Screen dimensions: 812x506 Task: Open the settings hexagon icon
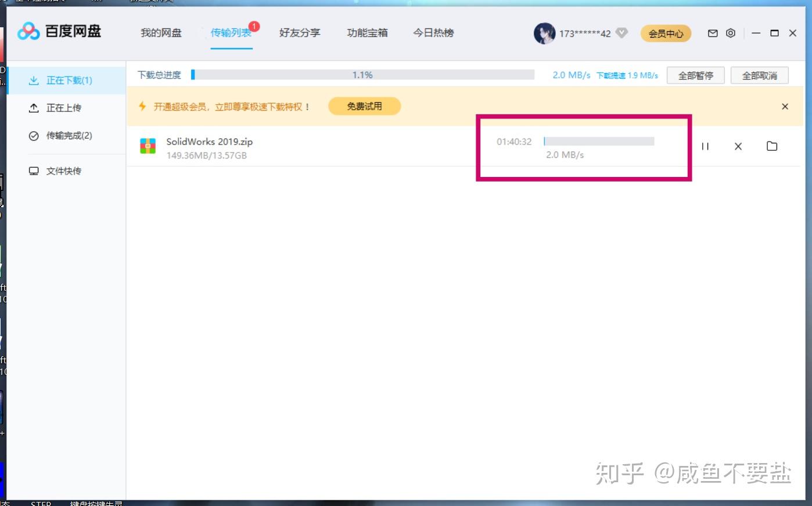731,33
